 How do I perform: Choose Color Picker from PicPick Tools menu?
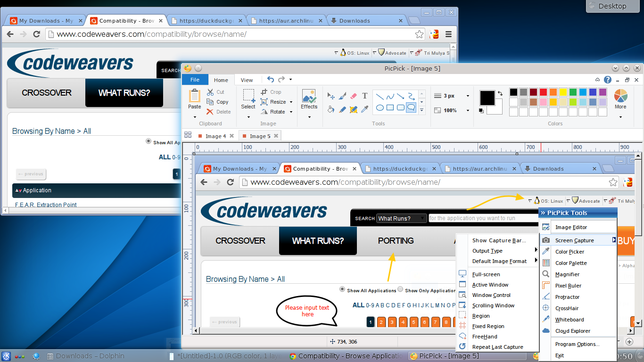pyautogui.click(x=578, y=252)
